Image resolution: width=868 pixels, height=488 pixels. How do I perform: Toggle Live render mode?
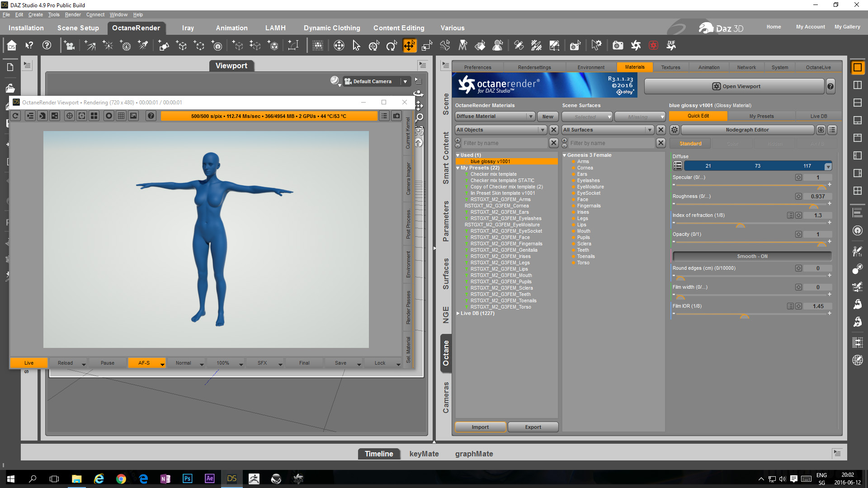coord(29,363)
